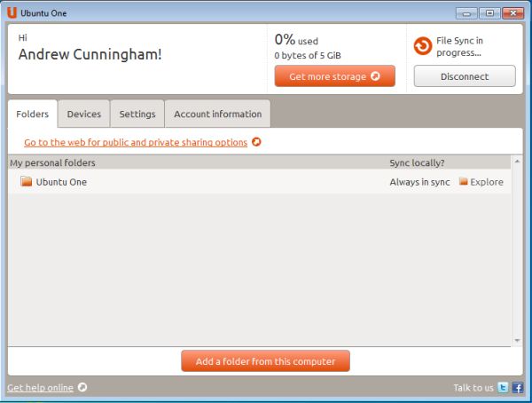Click the folder list scrollbar up arrow
Viewport: 532px width, 403px height.
pos(517,162)
